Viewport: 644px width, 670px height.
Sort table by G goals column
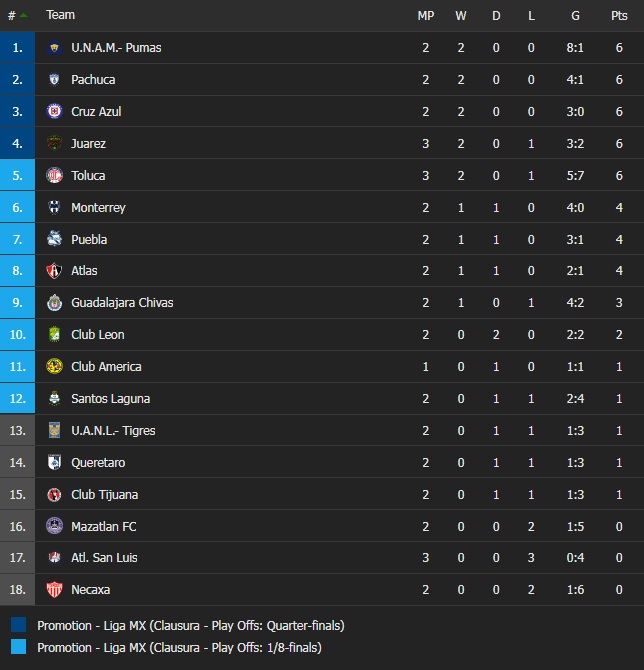point(575,15)
